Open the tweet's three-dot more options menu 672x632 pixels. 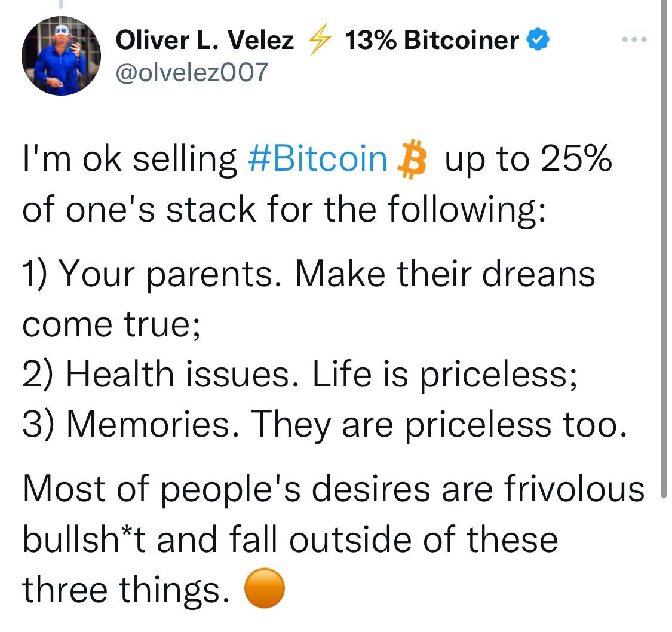[x=633, y=39]
